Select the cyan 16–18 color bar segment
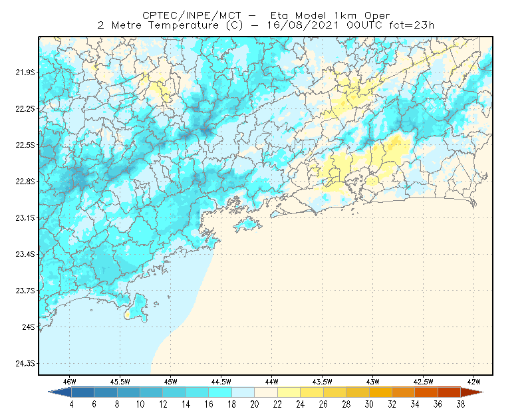The width and height of the screenshot is (532, 411). point(220,392)
